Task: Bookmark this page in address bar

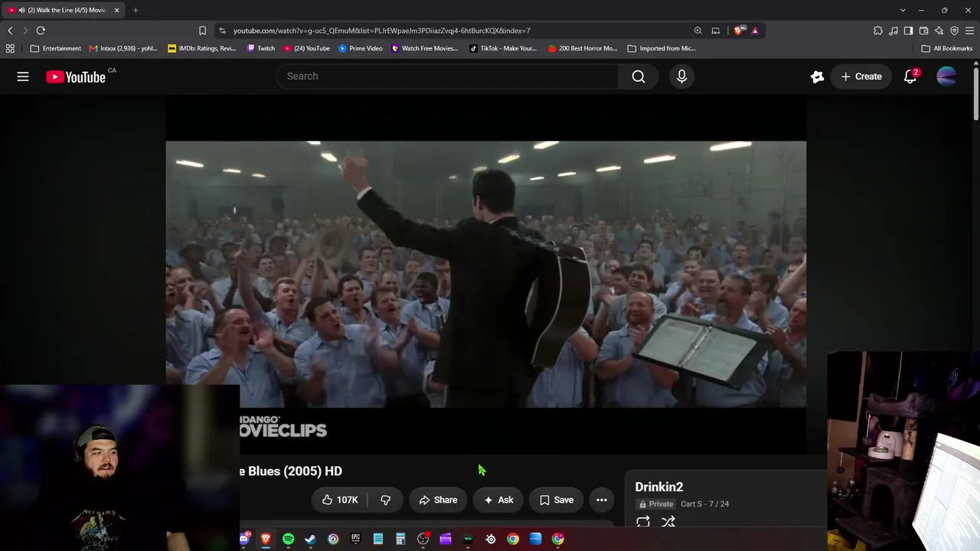Action: (x=202, y=31)
